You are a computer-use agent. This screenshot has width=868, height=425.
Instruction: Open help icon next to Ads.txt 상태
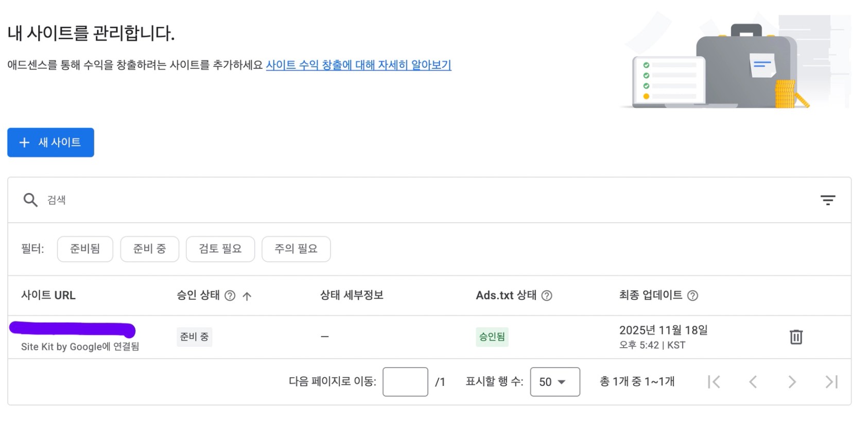click(547, 296)
